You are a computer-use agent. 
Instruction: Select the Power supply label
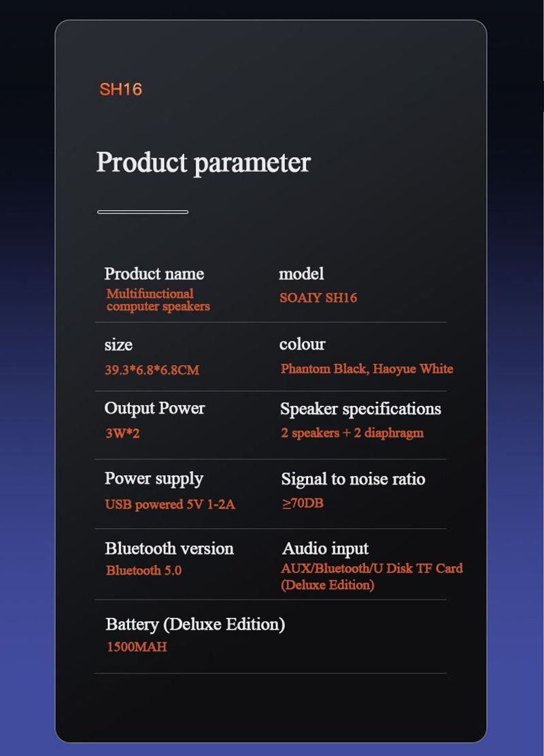tap(154, 479)
